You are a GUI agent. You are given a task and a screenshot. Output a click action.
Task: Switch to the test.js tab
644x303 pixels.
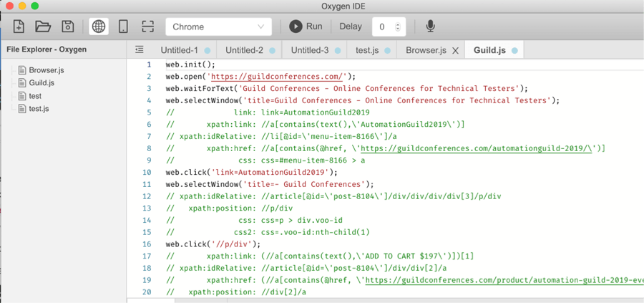(x=367, y=50)
